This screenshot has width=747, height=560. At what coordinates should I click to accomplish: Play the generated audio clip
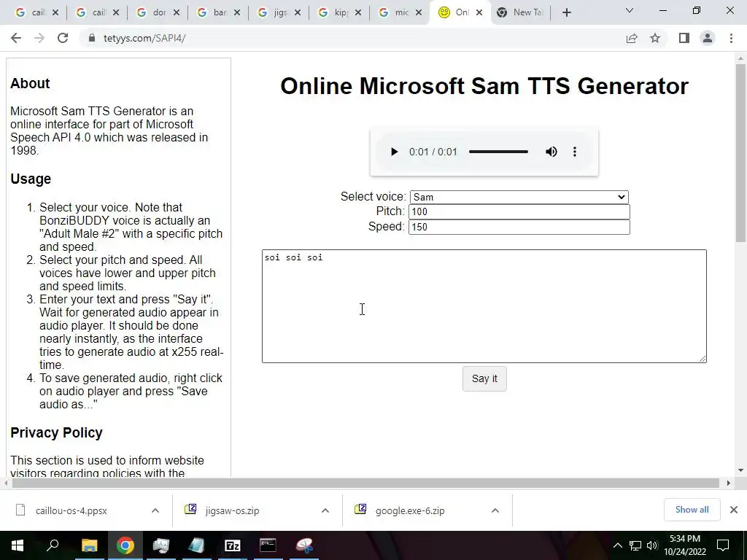394,152
